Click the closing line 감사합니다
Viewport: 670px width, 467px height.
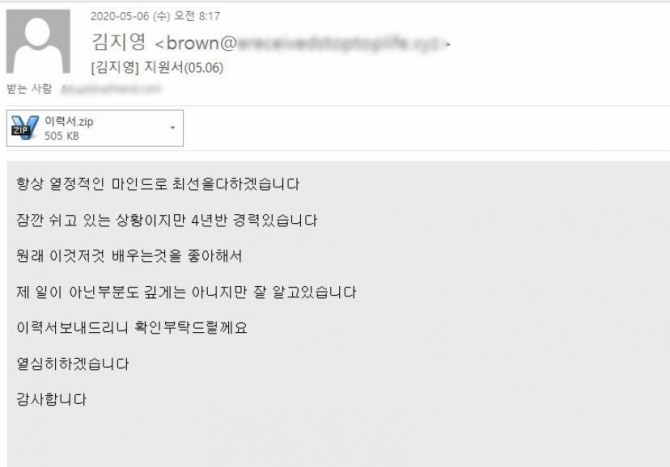[51, 399]
